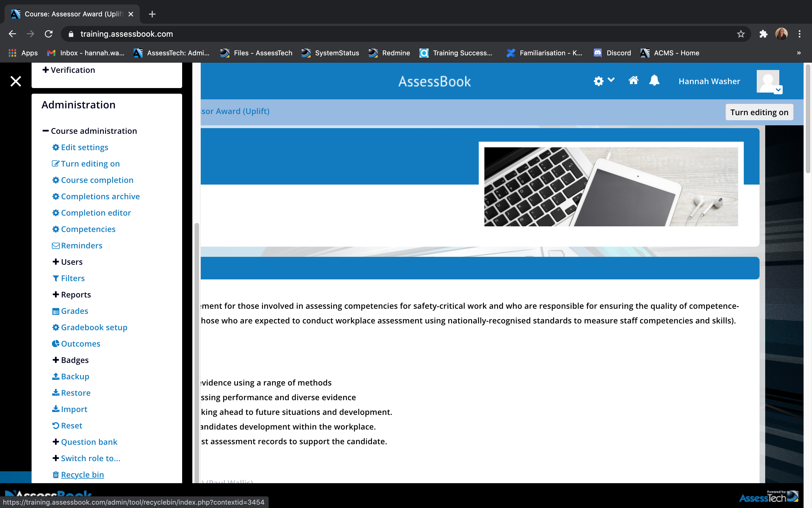Screen dimensions: 812x508
Task: Click the Reminders envelope icon
Action: click(56, 246)
